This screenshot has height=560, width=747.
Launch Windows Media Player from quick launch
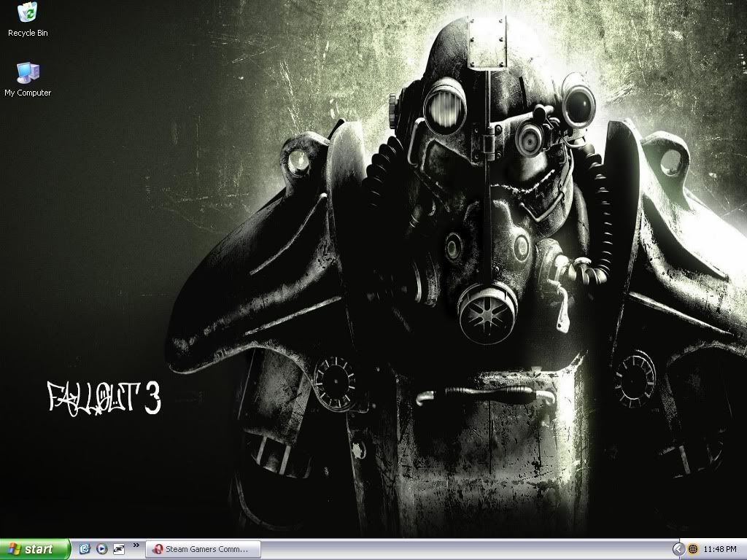pos(102,549)
